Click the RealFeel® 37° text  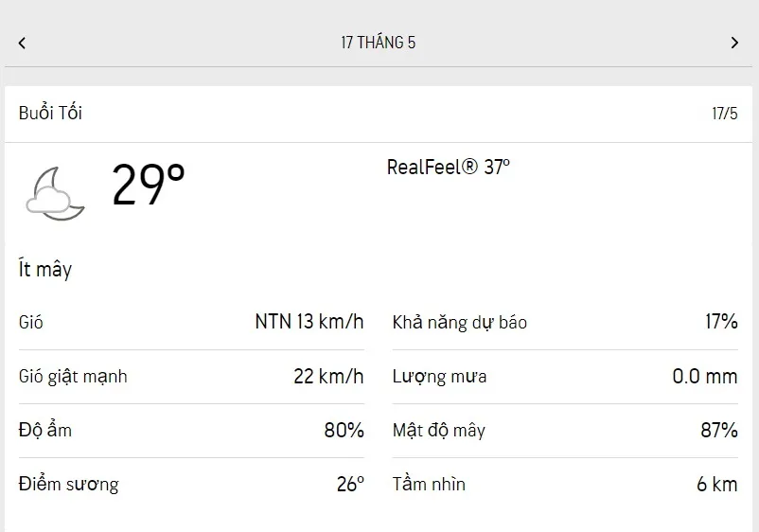[449, 168]
